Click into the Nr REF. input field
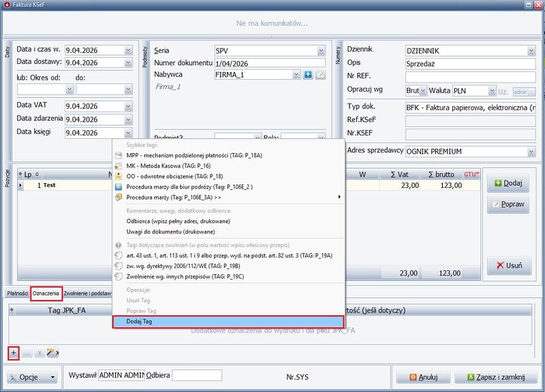Screen dimensions: 545x392 click(470, 78)
